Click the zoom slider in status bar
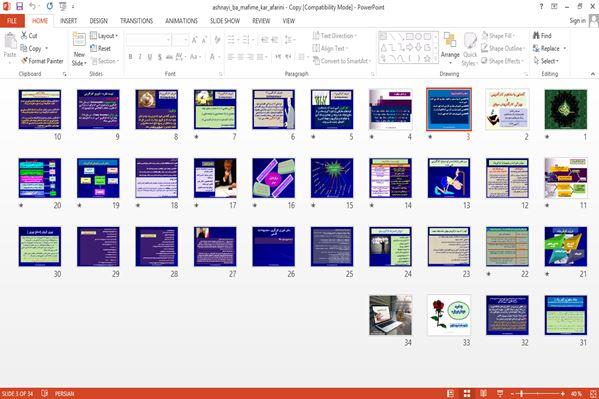Image resolution: width=599 pixels, height=399 pixels. [x=537, y=394]
